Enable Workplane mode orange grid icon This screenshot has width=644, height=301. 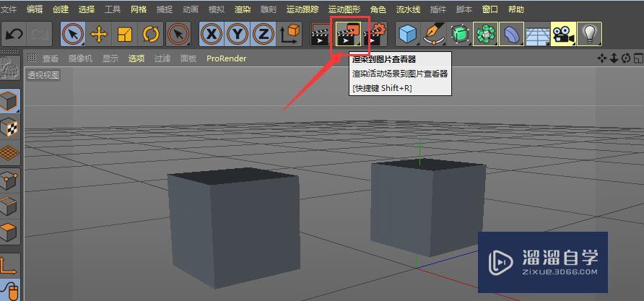[x=9, y=153]
